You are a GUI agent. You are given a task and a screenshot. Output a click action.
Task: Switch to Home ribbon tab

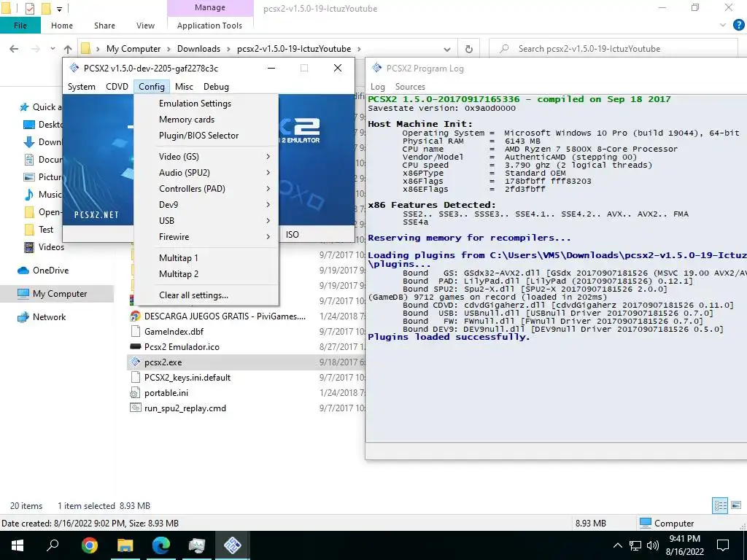(62, 26)
